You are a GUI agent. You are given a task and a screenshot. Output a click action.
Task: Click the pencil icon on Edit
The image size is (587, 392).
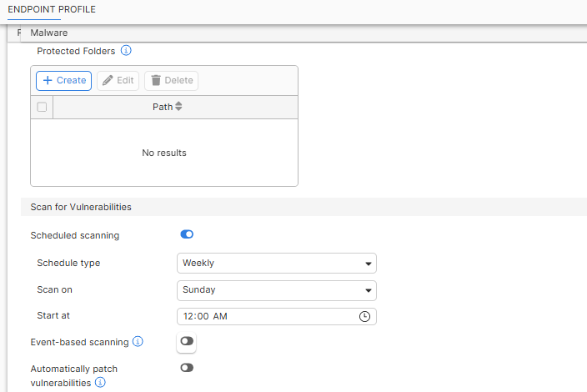click(x=108, y=81)
